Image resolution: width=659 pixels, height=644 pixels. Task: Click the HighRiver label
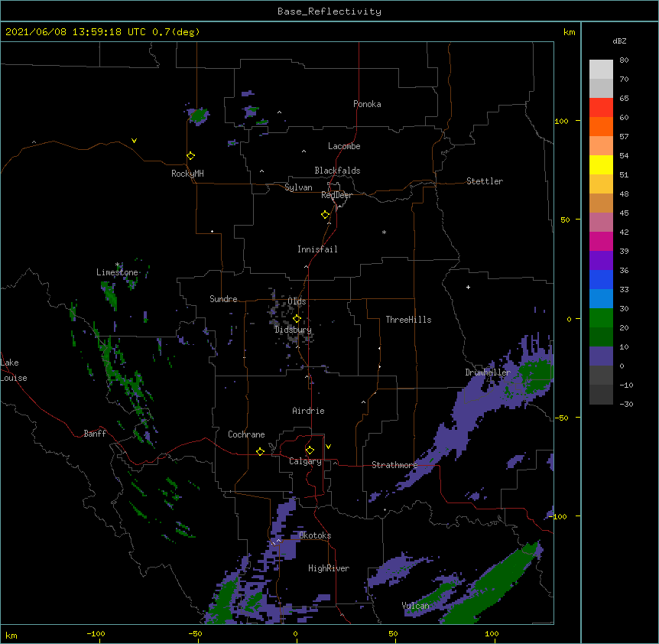pos(329,568)
